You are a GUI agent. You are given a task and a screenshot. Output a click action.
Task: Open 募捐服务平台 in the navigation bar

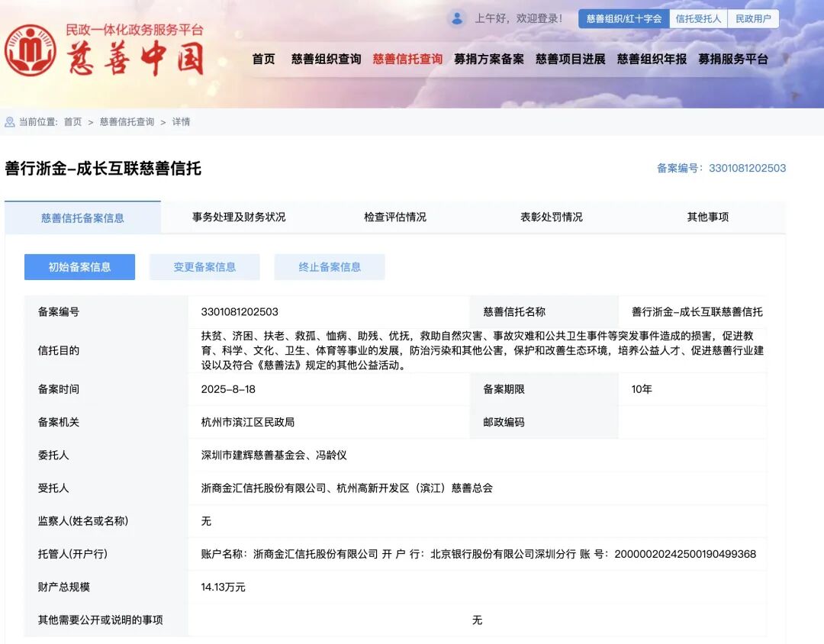733,59
